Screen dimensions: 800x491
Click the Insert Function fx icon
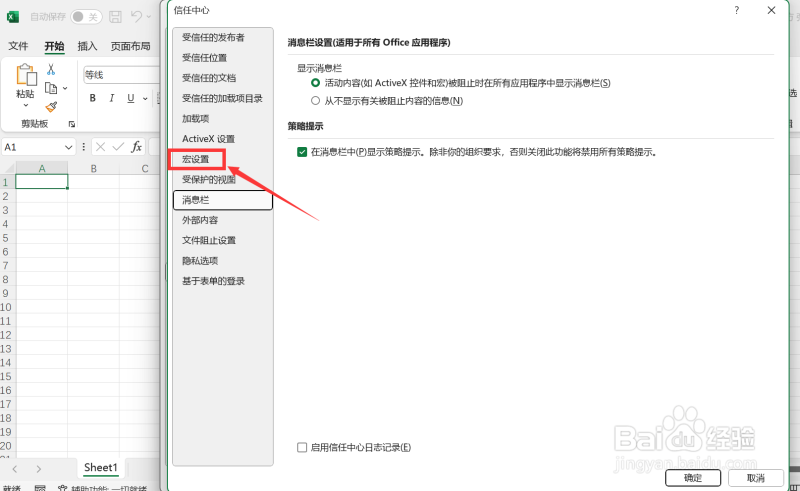[136, 147]
